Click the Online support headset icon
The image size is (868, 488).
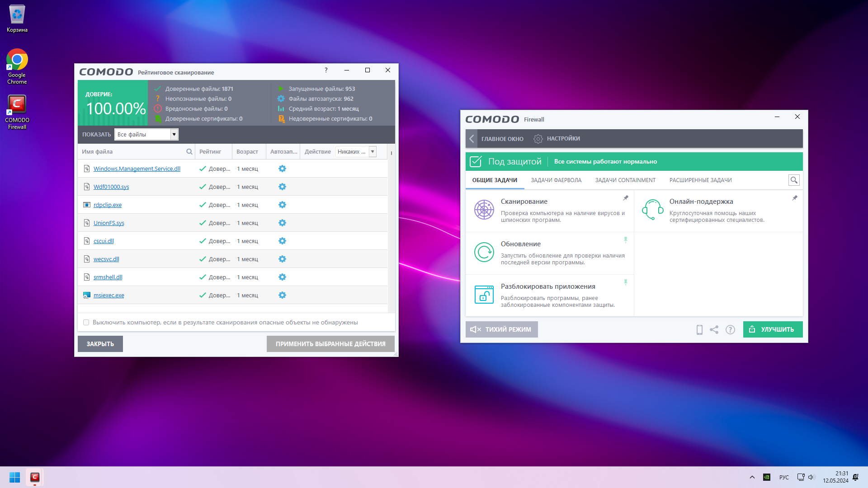point(652,210)
